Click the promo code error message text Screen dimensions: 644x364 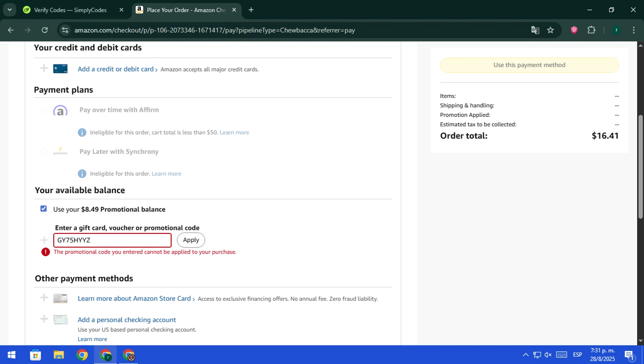pos(145,252)
